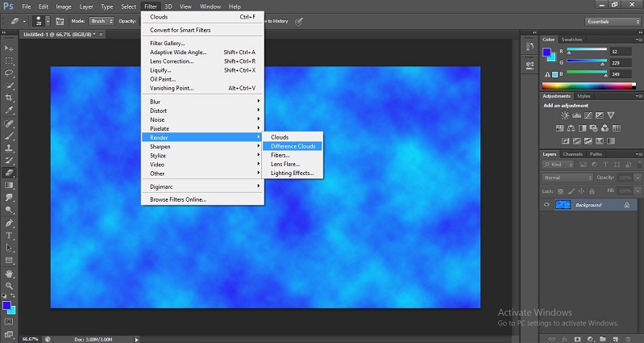Hide the Background layer with eye icon
The image size is (644, 343).
(546, 204)
